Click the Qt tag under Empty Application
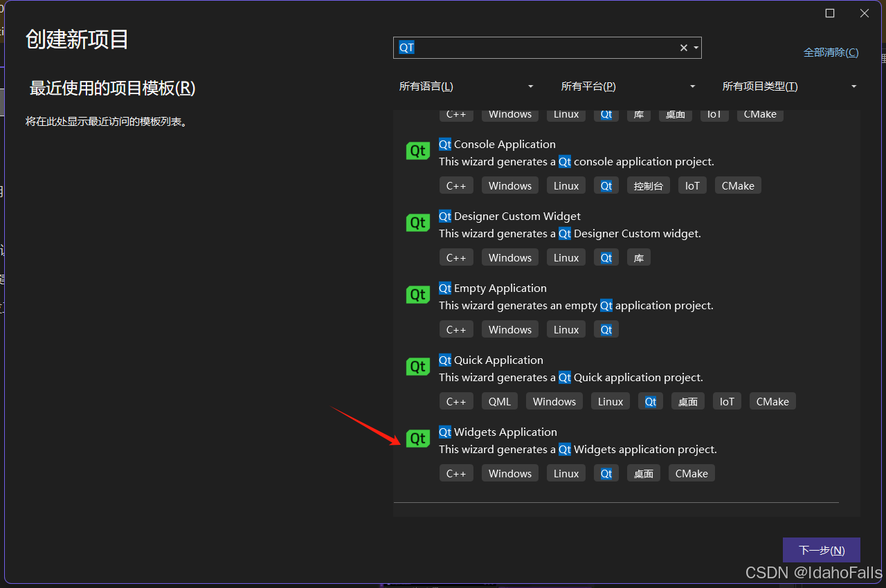Image resolution: width=886 pixels, height=588 pixels. click(x=606, y=329)
